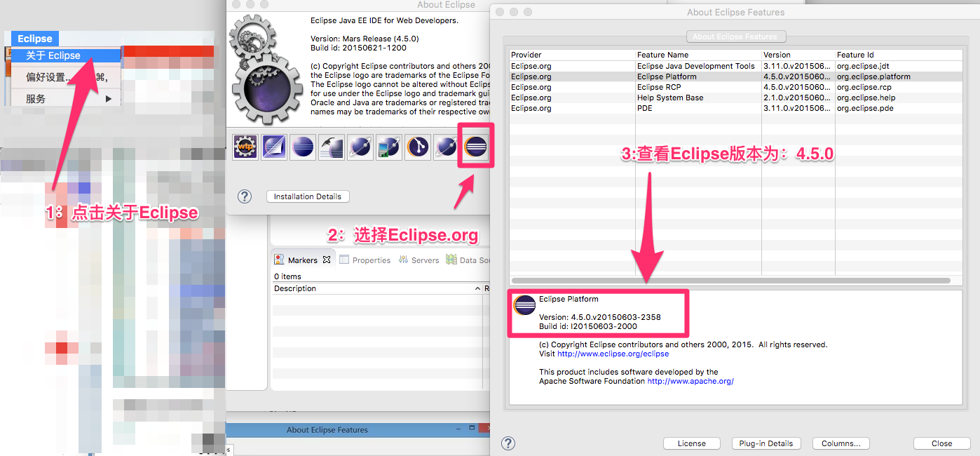980x456 pixels.
Task: Click the page-curl sphere feature icon
Action: [x=274, y=147]
